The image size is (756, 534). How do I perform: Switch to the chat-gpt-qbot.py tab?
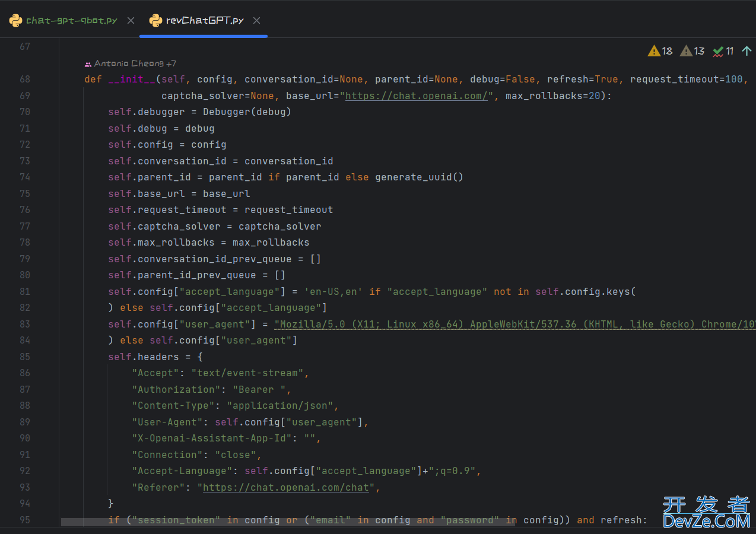click(72, 20)
